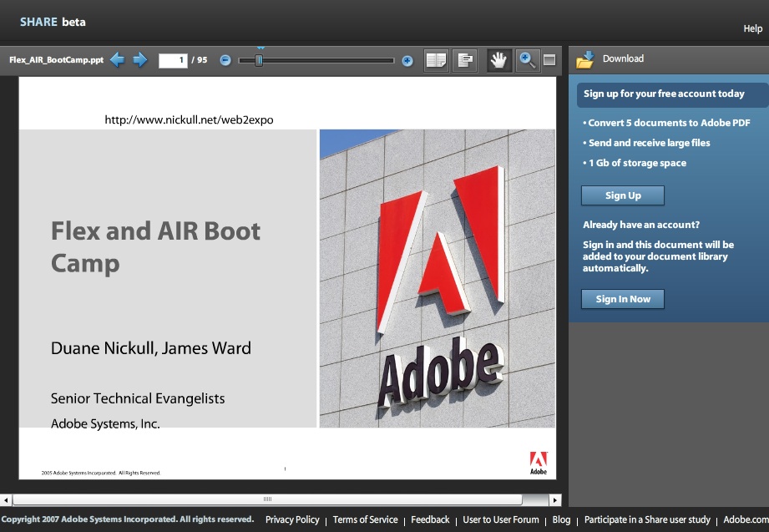Viewport: 769px width, 532px height.
Task: Click the page number input field
Action: 173,60
